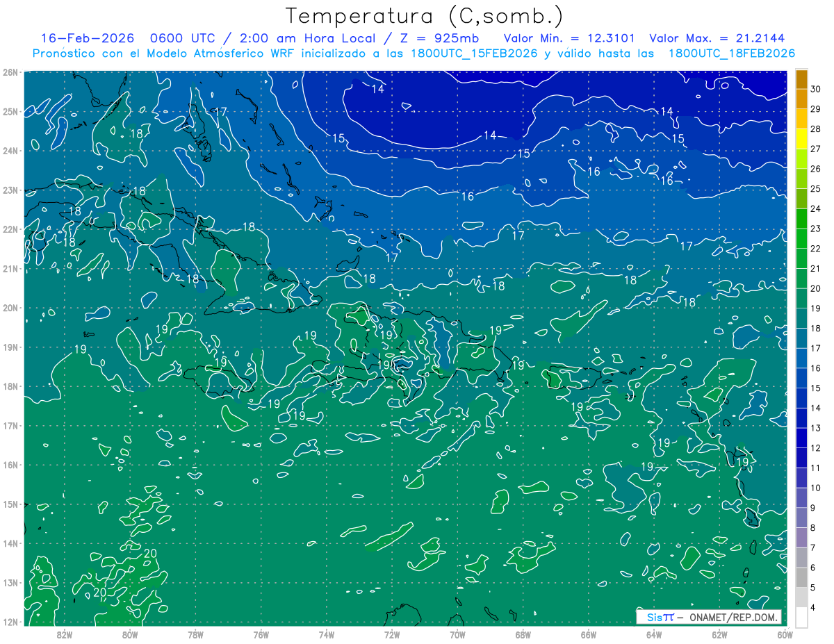The height and width of the screenshot is (644, 834).
Task: Click color bar legend label '9'
Action: 813,508
